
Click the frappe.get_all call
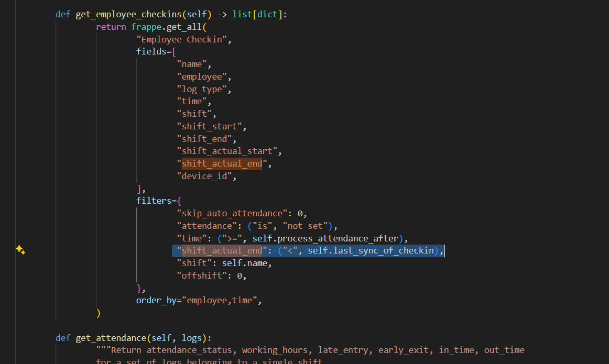click(167, 27)
